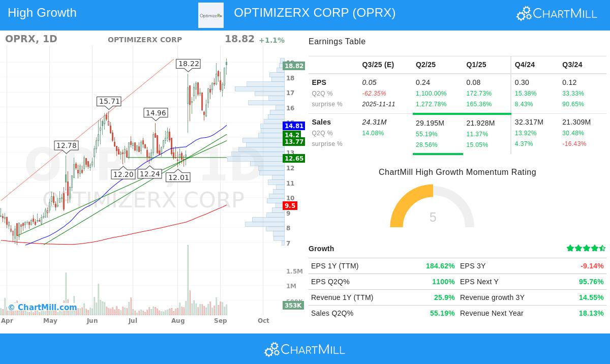Screen dimensions: 610x364
Task: Click the Q3/25 (E) column header
Action: tap(378, 65)
